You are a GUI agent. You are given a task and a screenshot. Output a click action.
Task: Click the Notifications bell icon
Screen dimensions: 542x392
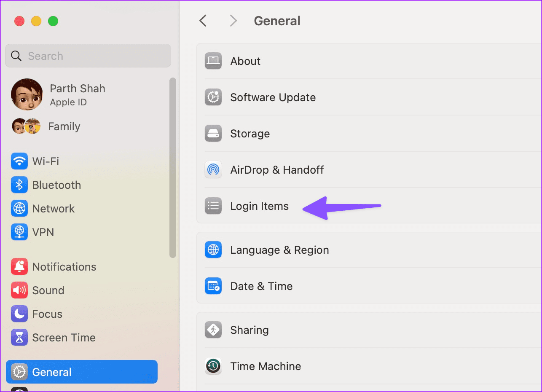(19, 267)
